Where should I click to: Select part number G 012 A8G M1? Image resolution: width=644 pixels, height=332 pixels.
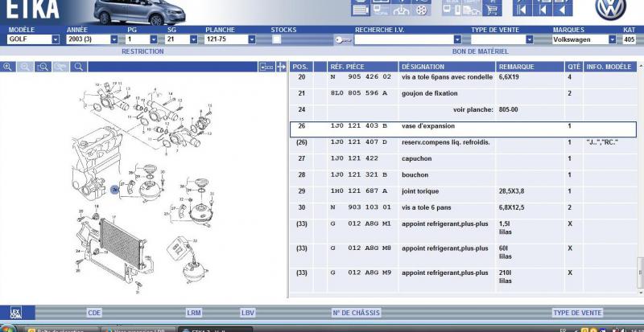point(361,224)
